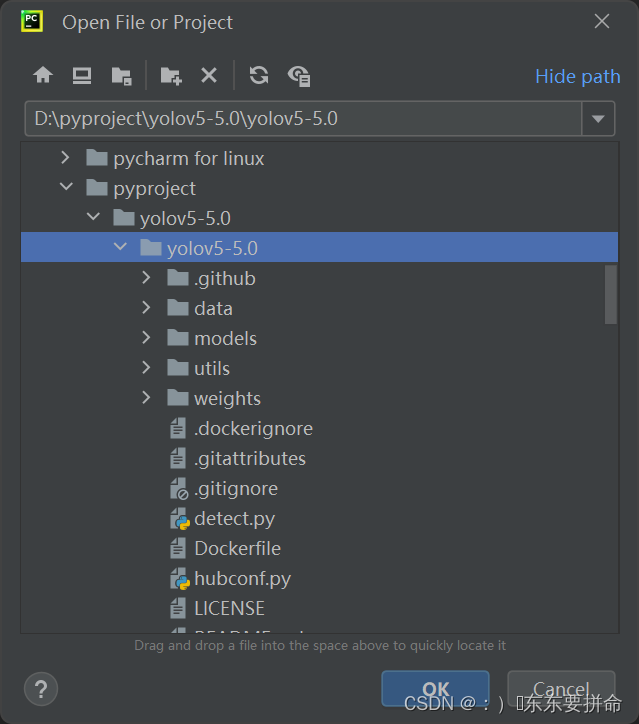Expand the utils folder
This screenshot has height=724, width=639.
tap(146, 368)
